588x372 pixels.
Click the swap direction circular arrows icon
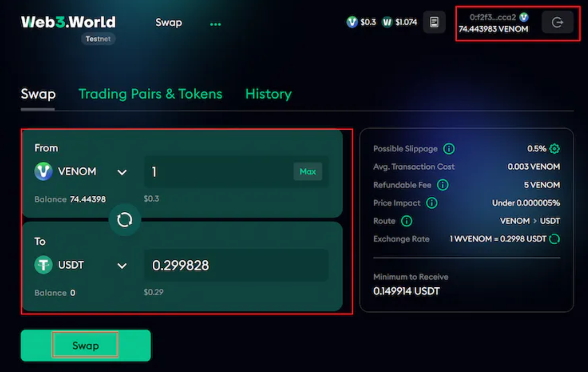pos(125,220)
